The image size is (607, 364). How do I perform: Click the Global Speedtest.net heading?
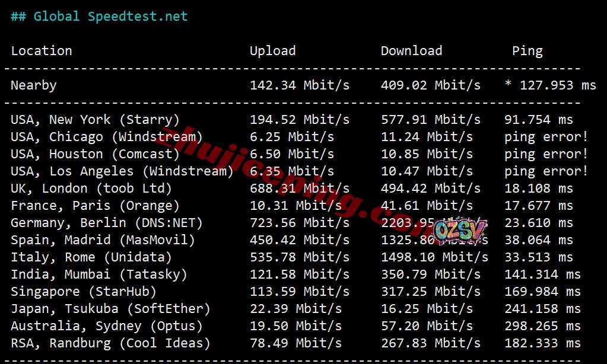pos(99,17)
